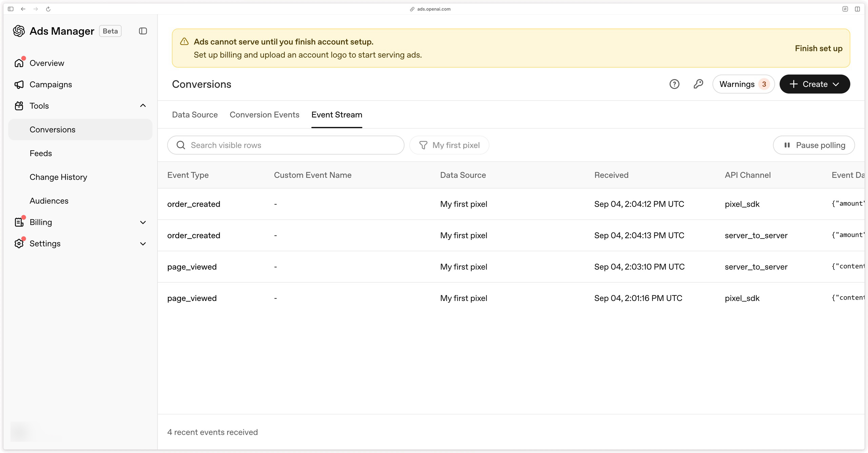Screen dimensions: 868x453
Task: Go back with browser back arrow
Action: pos(23,9)
